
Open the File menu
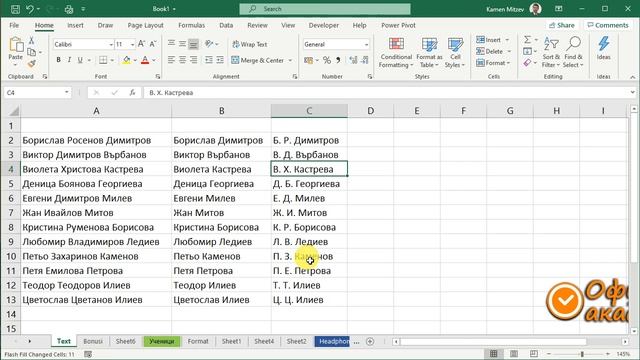pyautogui.click(x=14, y=25)
